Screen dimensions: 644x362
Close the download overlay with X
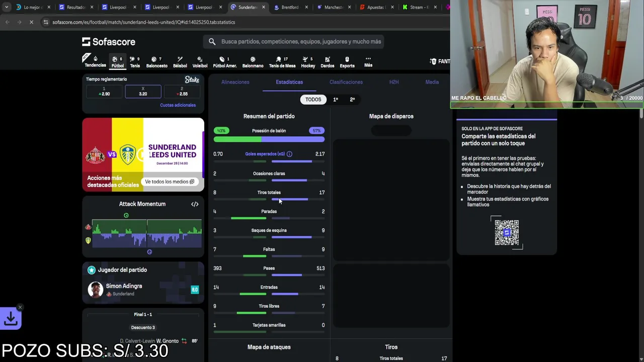coord(20,307)
